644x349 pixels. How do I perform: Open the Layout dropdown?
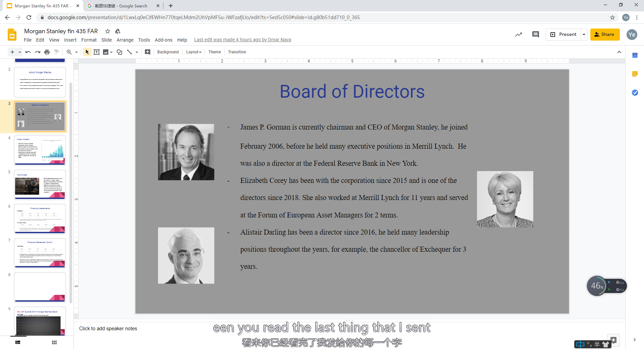[x=194, y=52]
